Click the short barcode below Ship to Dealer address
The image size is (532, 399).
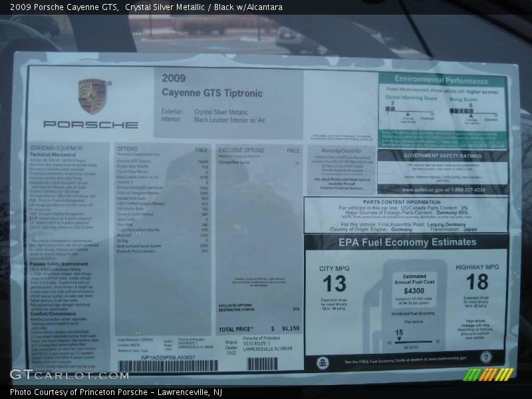click(x=262, y=364)
